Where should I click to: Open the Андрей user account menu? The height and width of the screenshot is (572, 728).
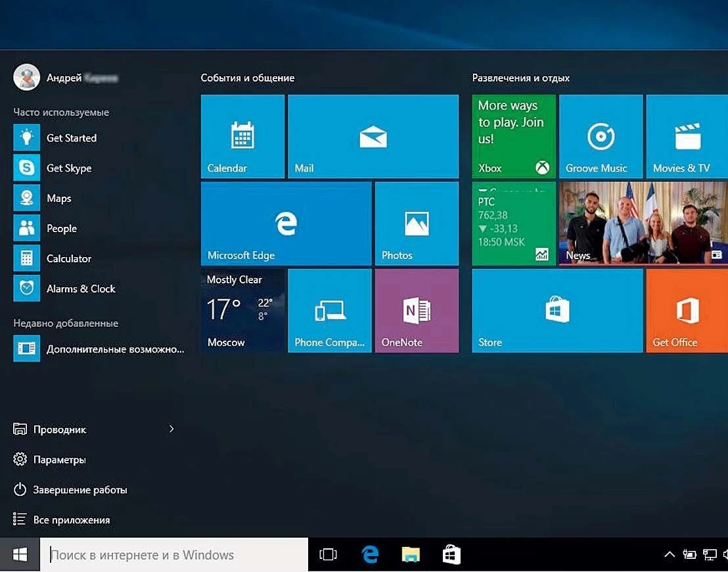[x=64, y=78]
